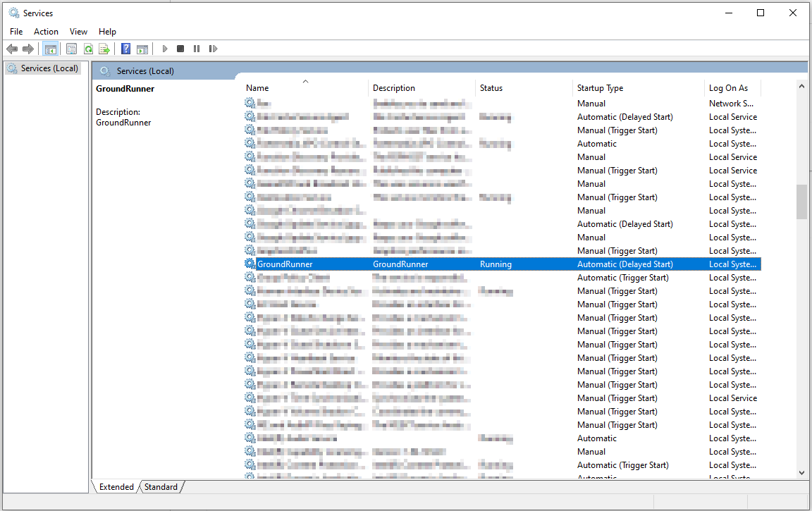Navigate forward using the Forward arrow
Viewport: 812px width, 511px height.
click(27, 48)
